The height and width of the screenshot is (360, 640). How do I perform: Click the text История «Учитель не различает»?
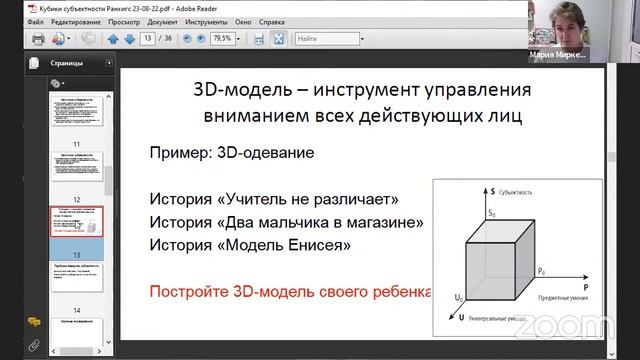(274, 199)
